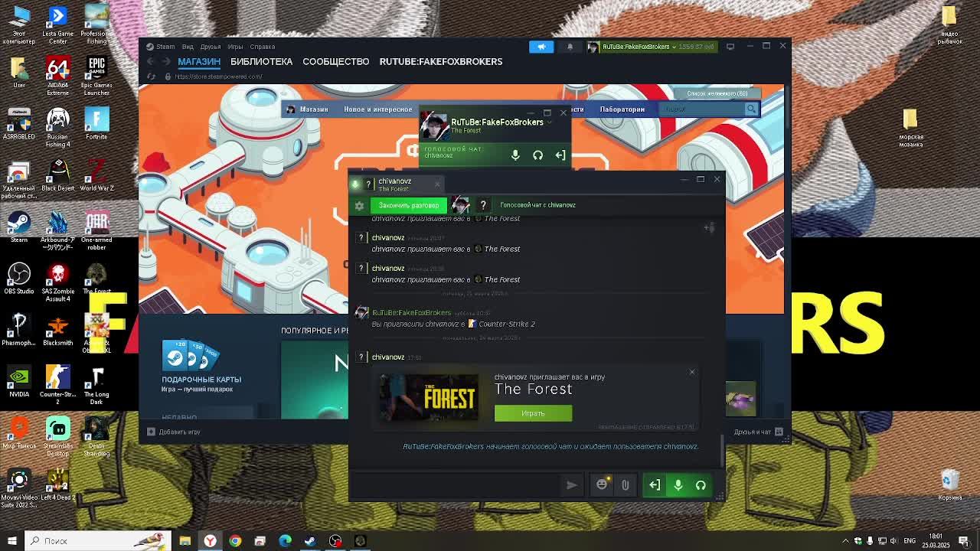
Task: Click the store search field
Action: 702,109
